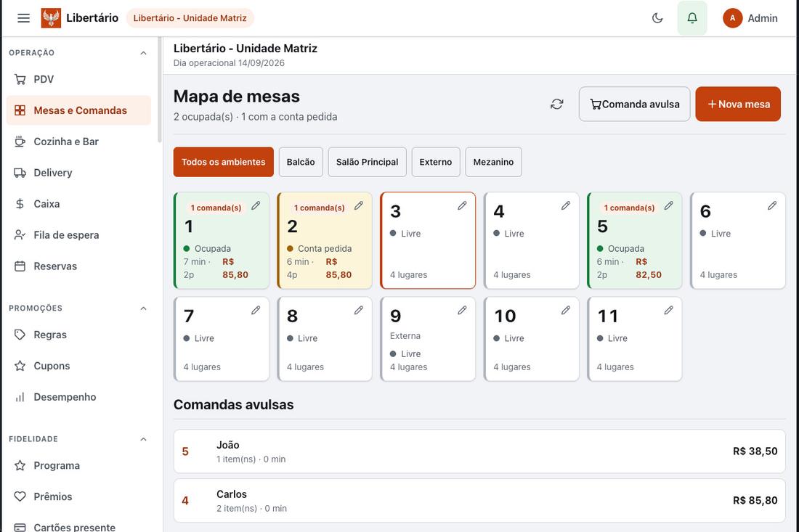Click the Cozinha e Bar cup icon
Image resolution: width=799 pixels, height=532 pixels.
point(20,142)
